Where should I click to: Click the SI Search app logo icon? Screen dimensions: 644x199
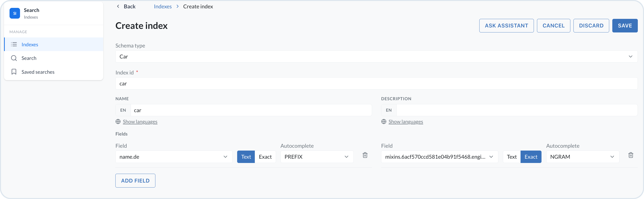click(15, 13)
